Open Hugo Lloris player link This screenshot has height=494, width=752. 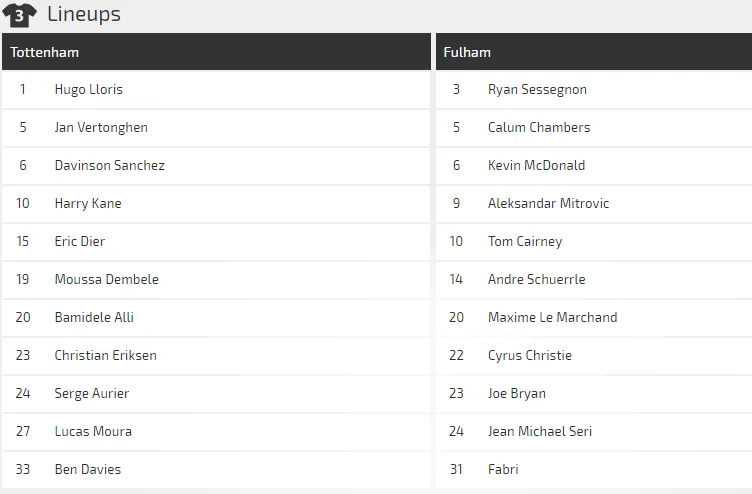point(89,89)
